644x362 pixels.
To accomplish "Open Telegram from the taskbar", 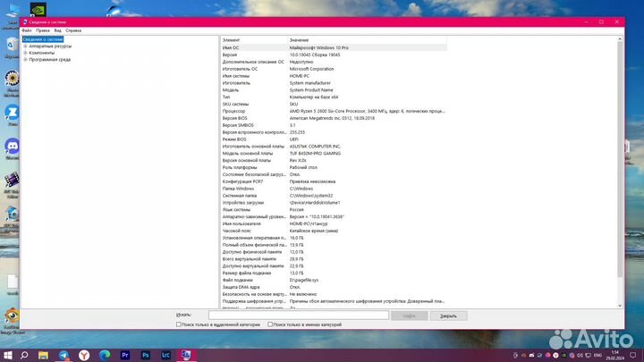I will coord(64,355).
